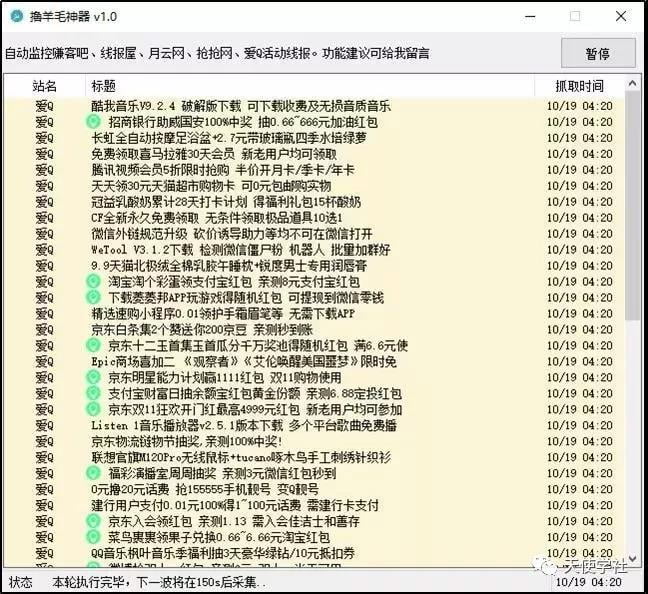Select the 长虹全自动按摩足浴盆 row

pyautogui.click(x=314, y=138)
